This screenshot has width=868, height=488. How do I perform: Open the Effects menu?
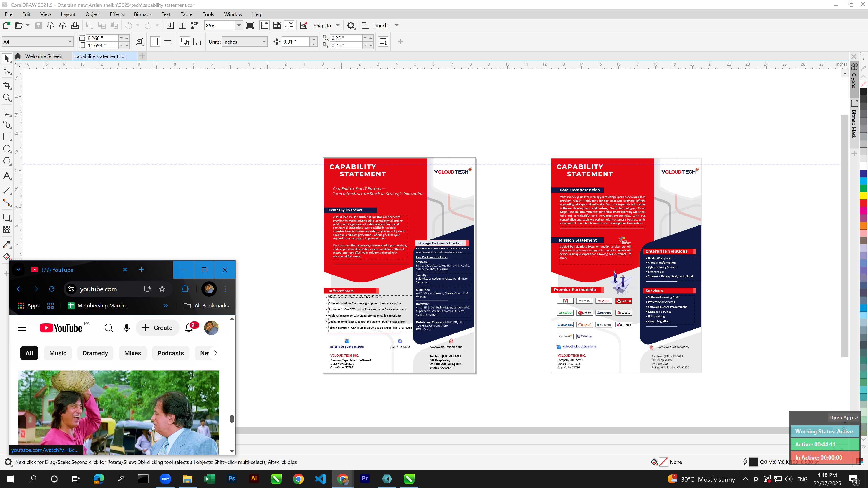point(117,14)
